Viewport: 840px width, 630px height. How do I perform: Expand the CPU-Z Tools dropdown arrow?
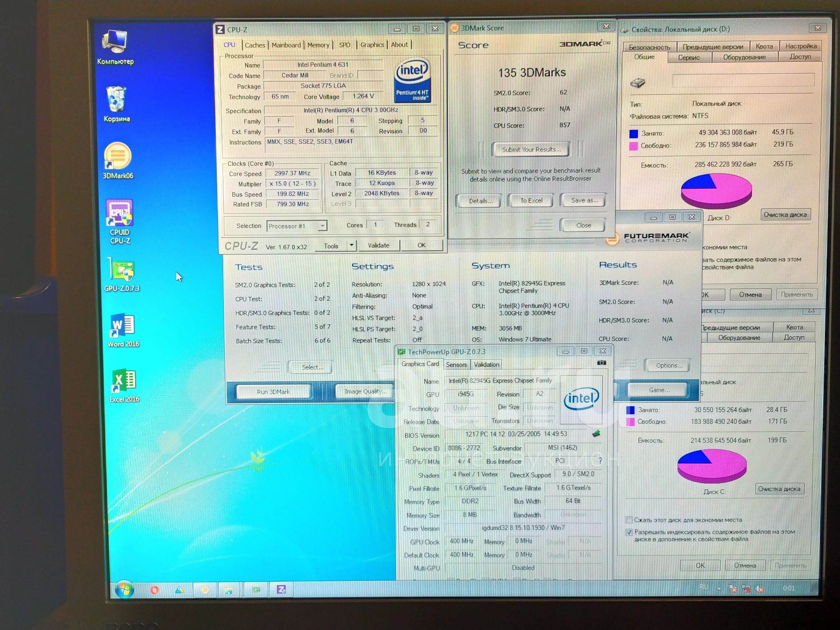pos(352,245)
